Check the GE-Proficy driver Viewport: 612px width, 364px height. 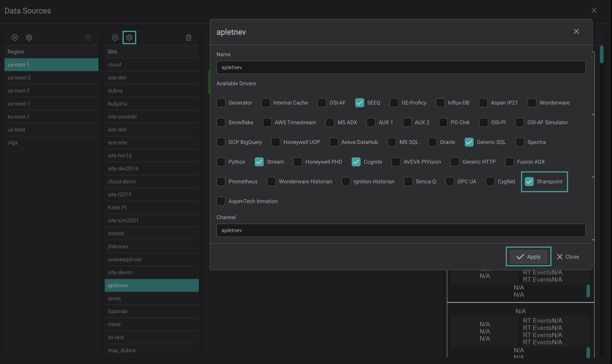tap(394, 103)
